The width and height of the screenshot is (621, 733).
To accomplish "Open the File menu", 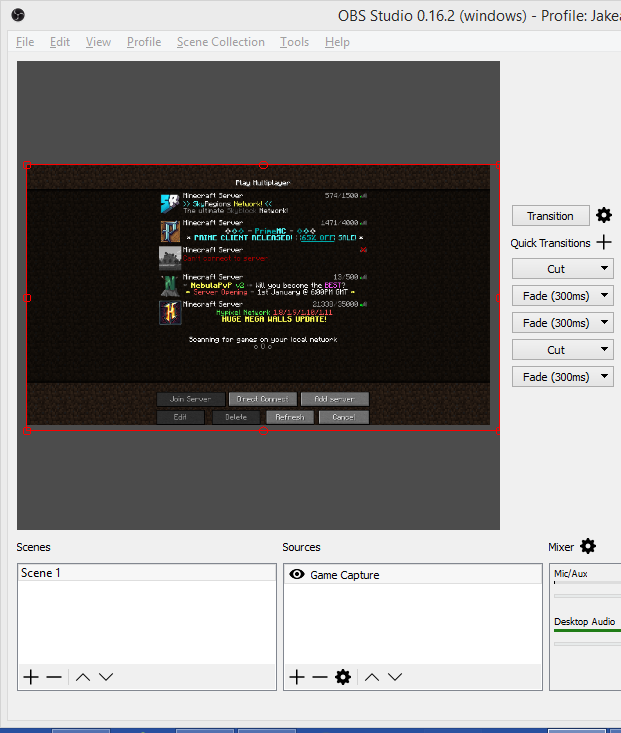I will pos(25,42).
